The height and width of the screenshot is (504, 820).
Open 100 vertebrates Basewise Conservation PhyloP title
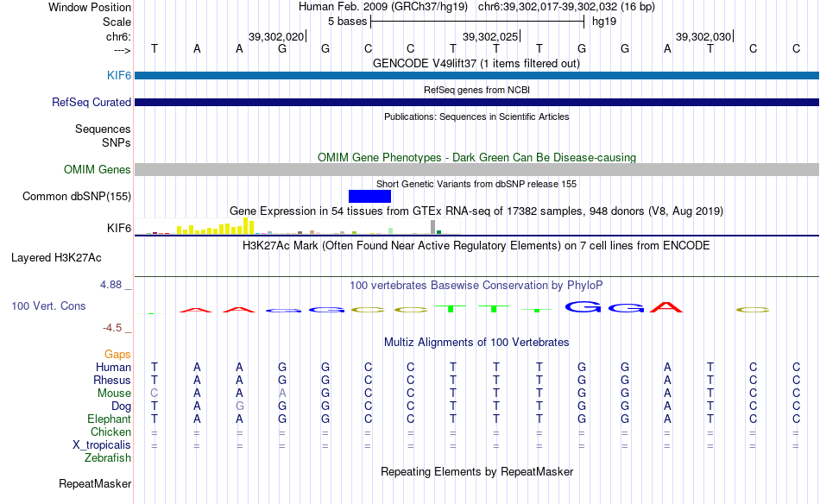tap(476, 285)
